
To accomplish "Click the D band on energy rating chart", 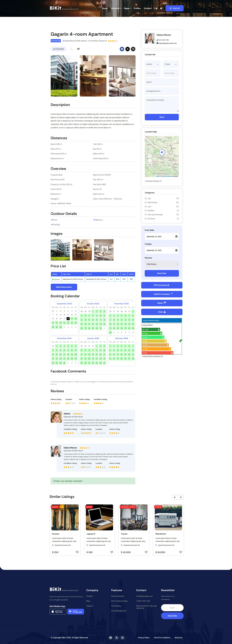I will [x=154, y=341].
